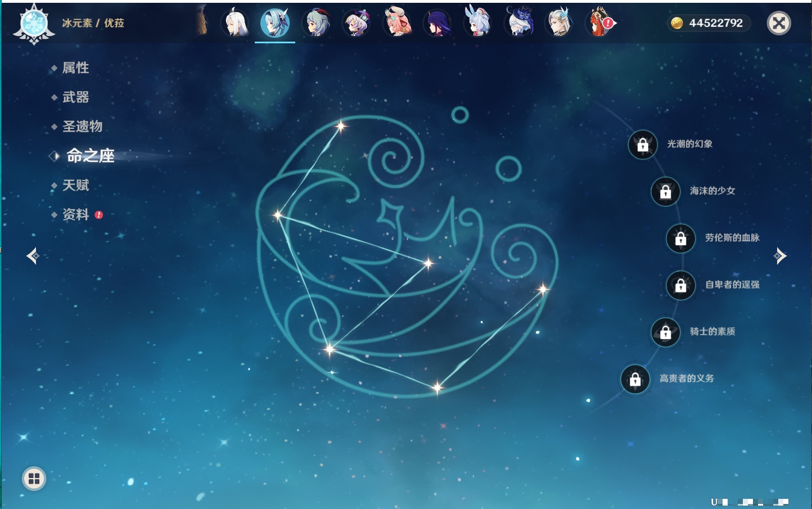View the 资料 profile tab
This screenshot has height=509, width=812.
75,214
